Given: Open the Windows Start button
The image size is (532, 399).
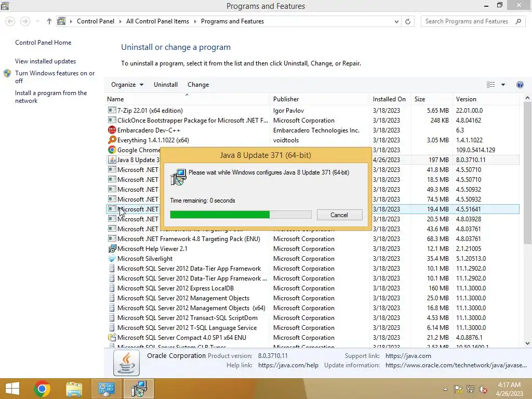Looking at the screenshot, I should (12, 389).
